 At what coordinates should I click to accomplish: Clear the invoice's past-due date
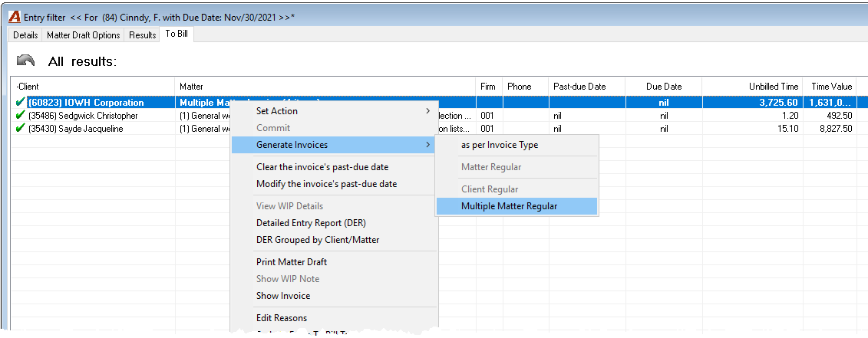click(x=322, y=167)
